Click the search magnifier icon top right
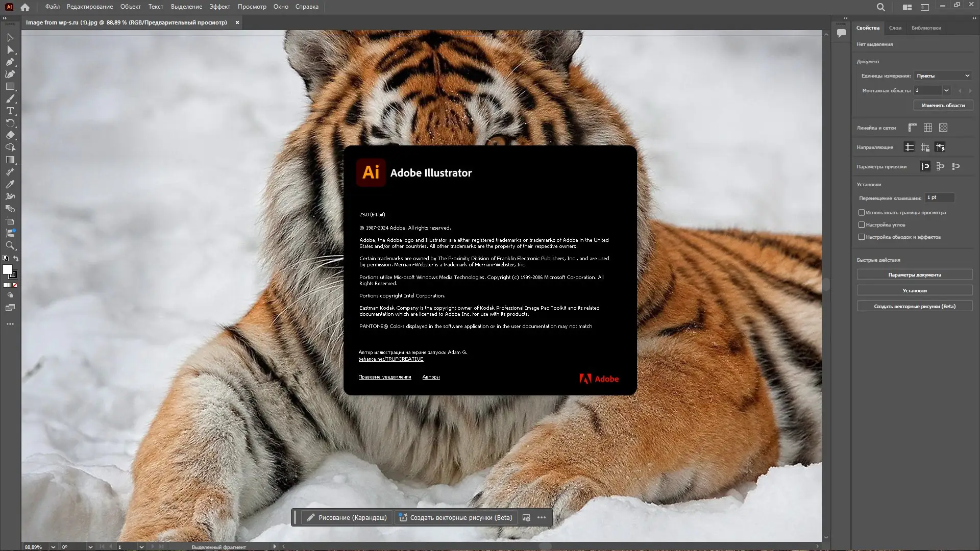 (x=880, y=7)
